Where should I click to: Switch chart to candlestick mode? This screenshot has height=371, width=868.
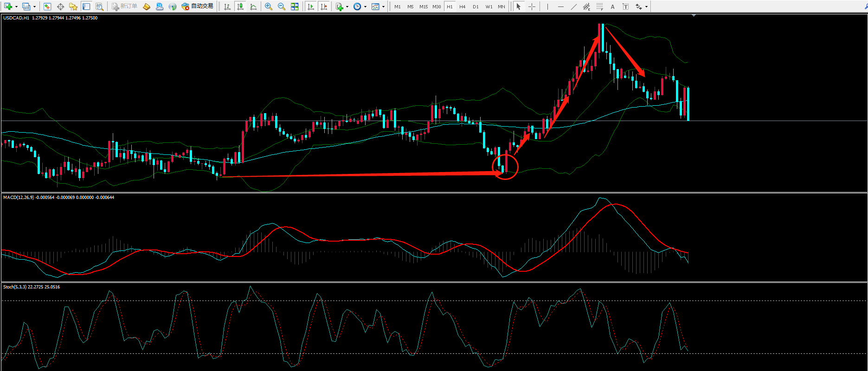[x=240, y=6]
